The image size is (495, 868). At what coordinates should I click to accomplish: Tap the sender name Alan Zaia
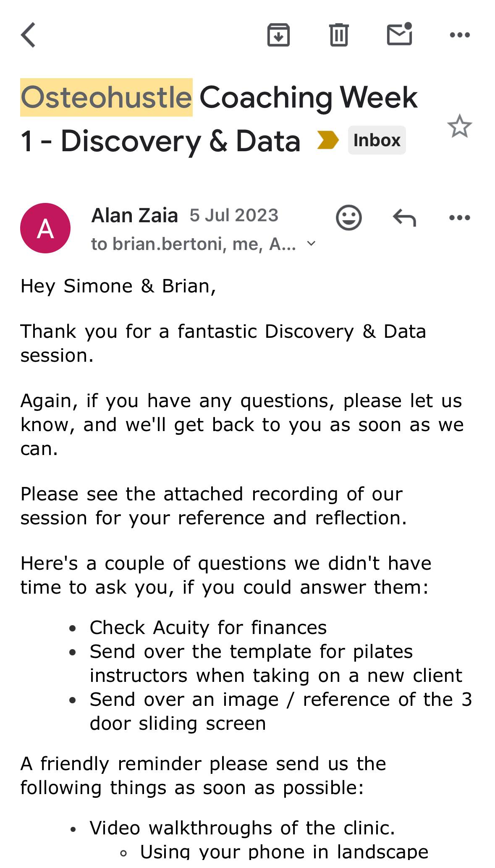click(x=135, y=216)
